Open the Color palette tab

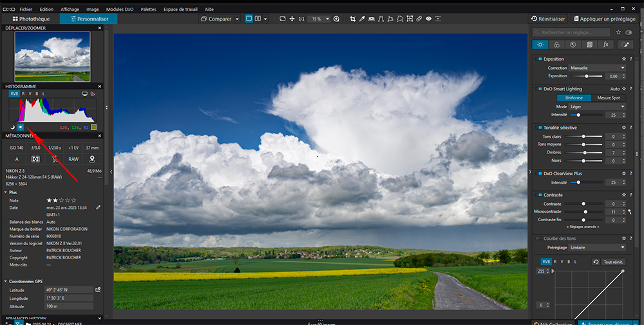click(x=556, y=45)
